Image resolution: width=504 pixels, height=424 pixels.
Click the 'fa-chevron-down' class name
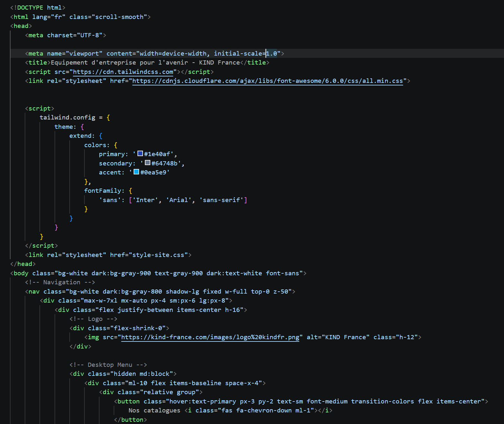(264, 411)
